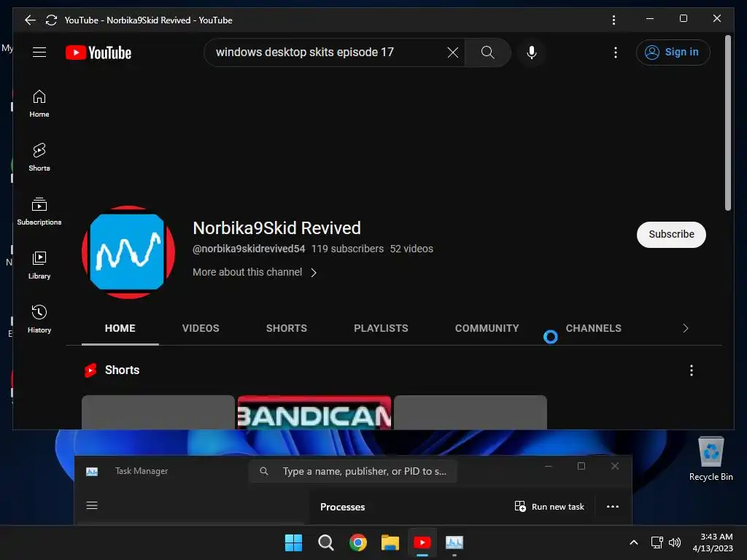
Task: Open History in the sidebar
Action: tap(39, 319)
